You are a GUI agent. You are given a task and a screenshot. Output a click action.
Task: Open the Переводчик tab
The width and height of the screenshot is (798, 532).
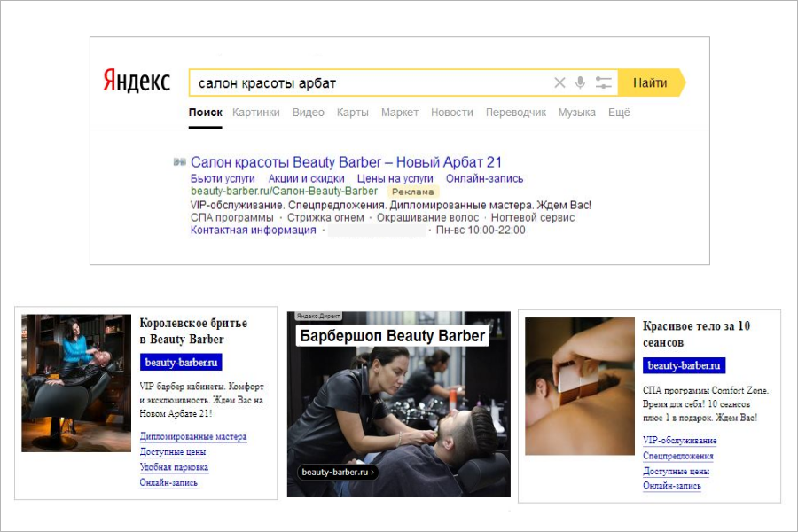[515, 113]
